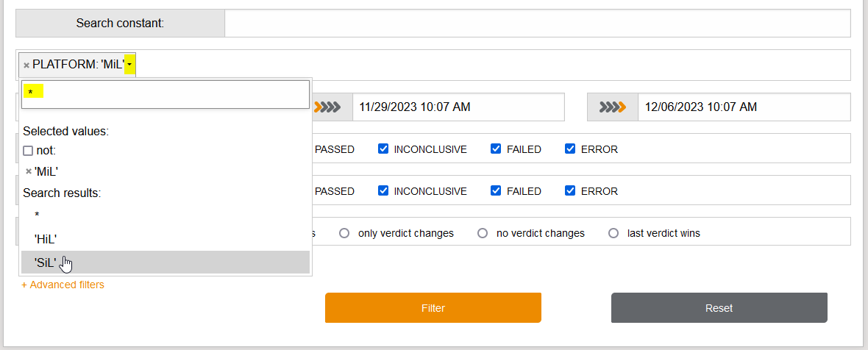Enable the 'not:' checkbox
868x350 pixels.
pyautogui.click(x=28, y=151)
